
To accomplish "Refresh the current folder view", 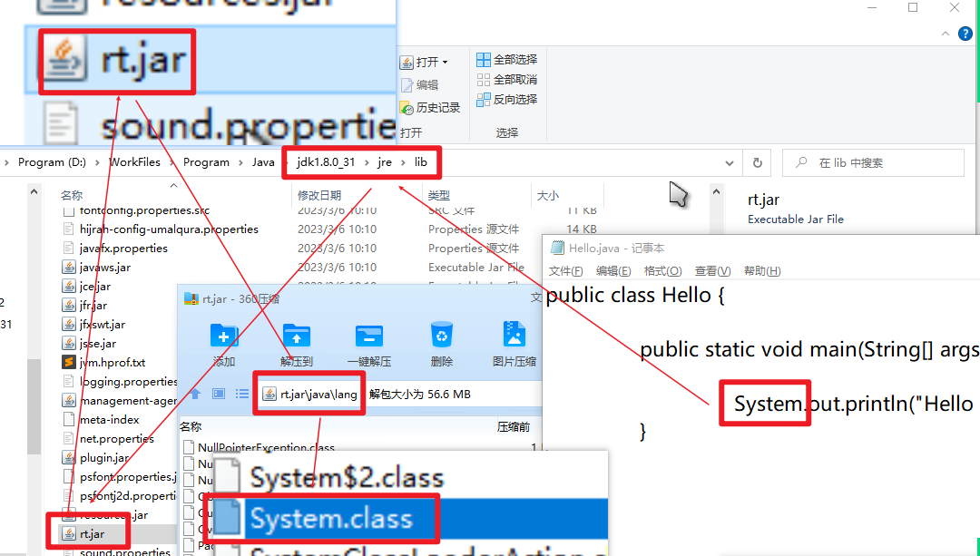I will pos(757,163).
